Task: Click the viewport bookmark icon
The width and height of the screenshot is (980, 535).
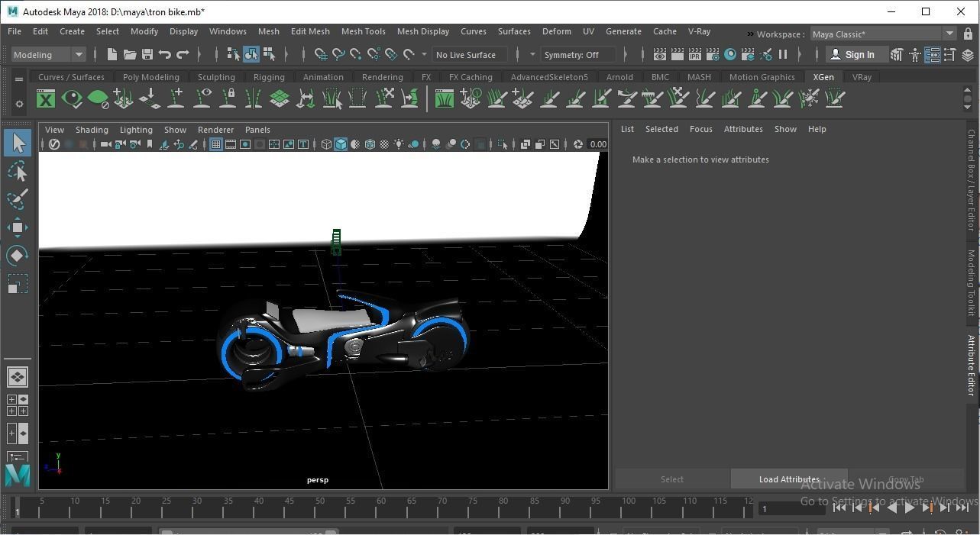Action: pyautogui.click(x=150, y=144)
